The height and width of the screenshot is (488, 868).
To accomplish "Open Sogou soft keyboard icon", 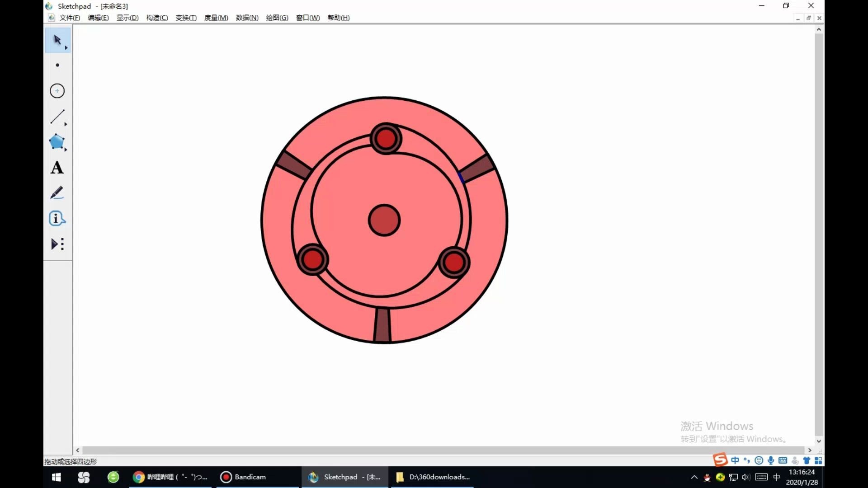I will [x=783, y=460].
